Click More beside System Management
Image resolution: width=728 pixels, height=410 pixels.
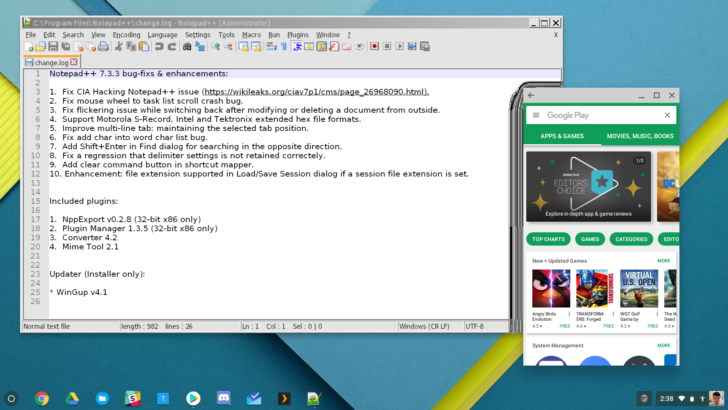tap(663, 345)
